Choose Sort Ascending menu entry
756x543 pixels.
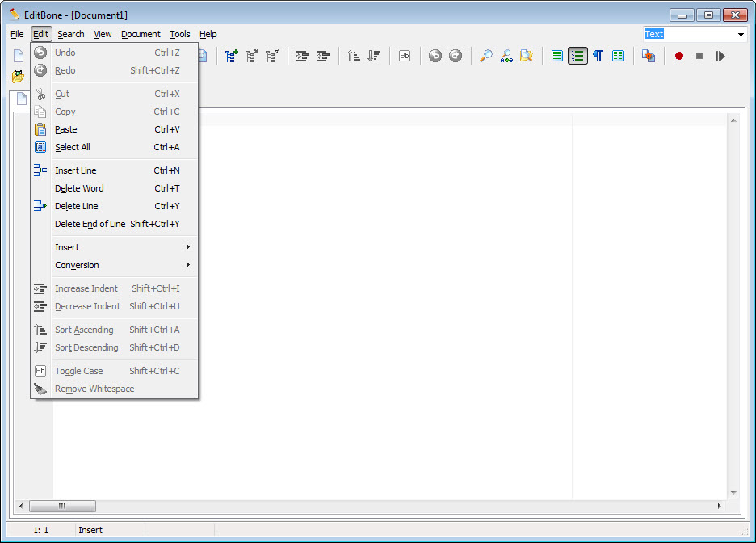[x=114, y=330]
